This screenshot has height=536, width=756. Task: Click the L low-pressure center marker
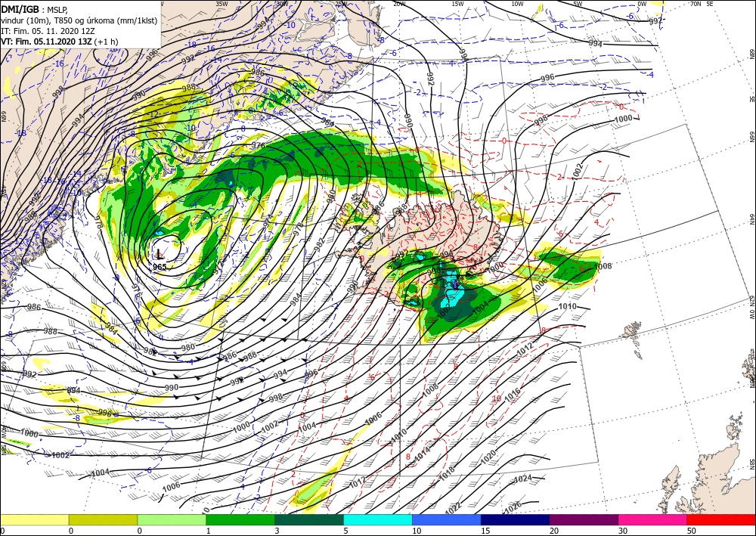click(159, 253)
